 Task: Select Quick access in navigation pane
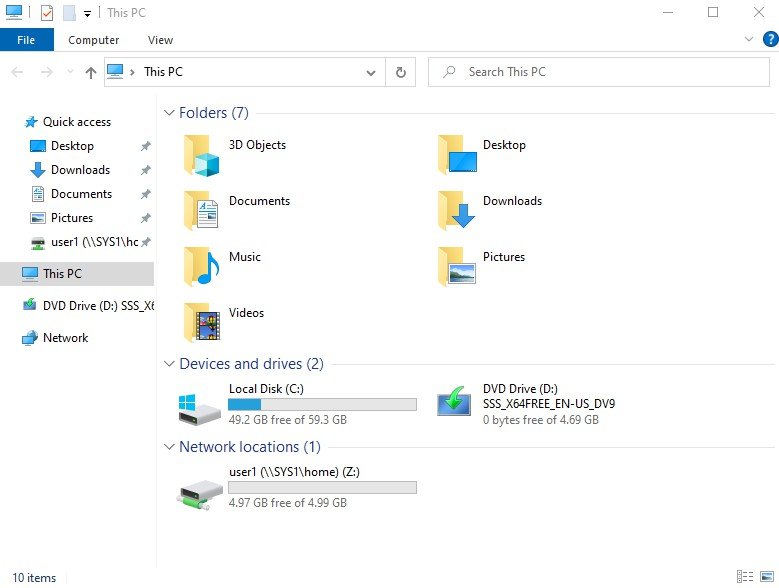coord(77,122)
